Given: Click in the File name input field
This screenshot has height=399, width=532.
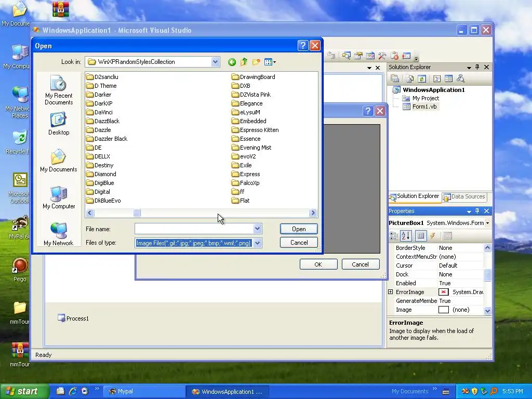Looking at the screenshot, I should (194, 229).
